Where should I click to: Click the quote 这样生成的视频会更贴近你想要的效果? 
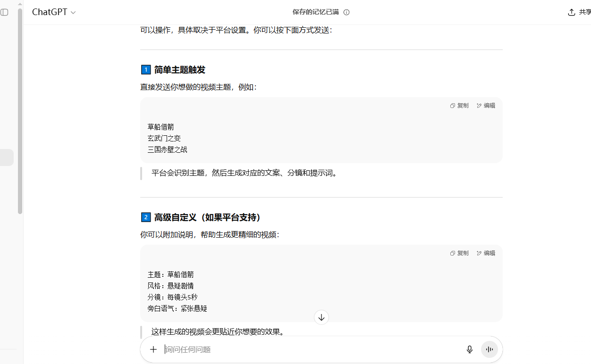coord(219,331)
